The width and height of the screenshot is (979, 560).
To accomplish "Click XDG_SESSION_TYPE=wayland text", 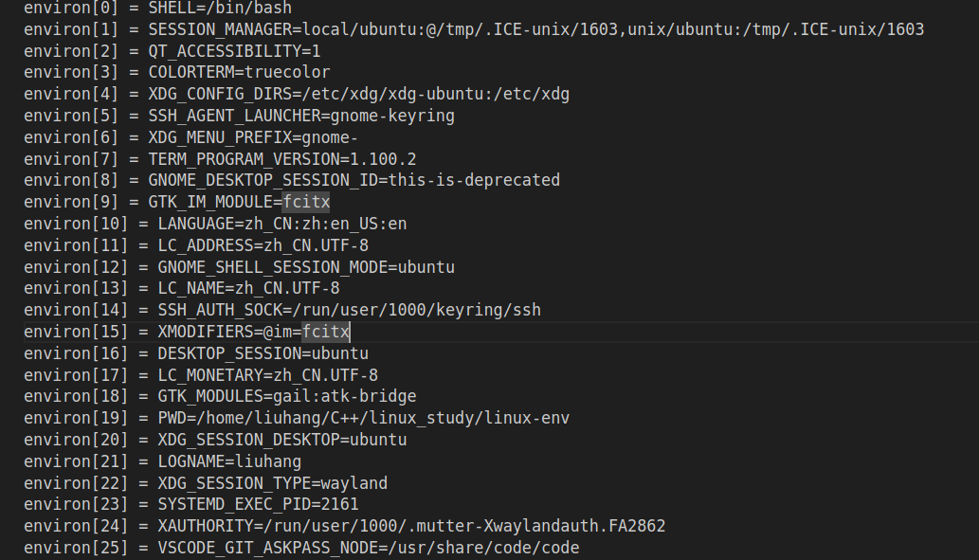I will point(272,484).
